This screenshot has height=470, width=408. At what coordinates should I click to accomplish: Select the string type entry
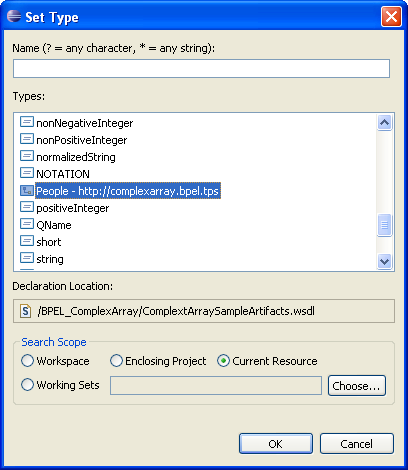tap(50, 259)
